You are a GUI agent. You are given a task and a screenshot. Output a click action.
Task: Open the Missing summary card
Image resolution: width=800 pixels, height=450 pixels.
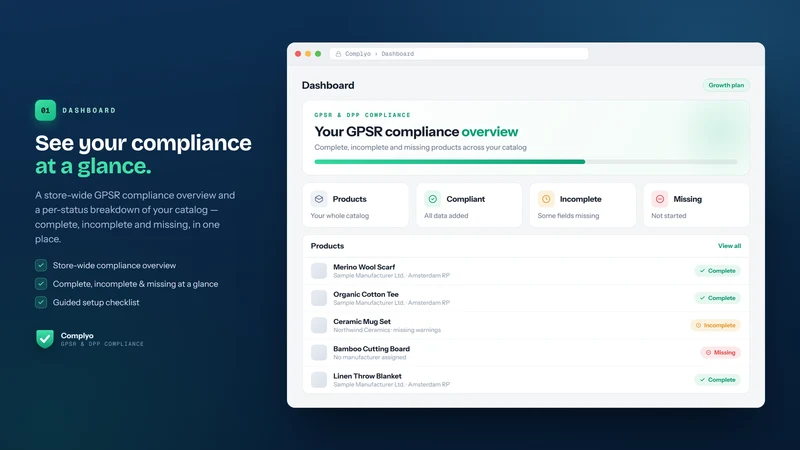pyautogui.click(x=696, y=205)
